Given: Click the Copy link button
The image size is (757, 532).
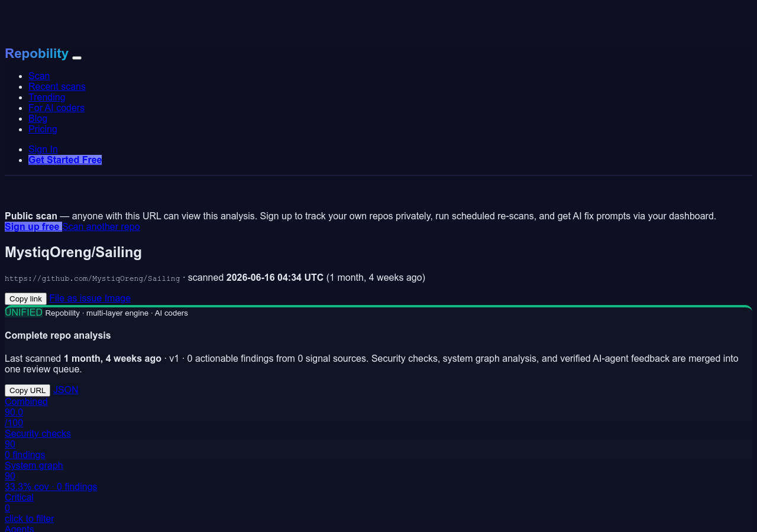Looking at the screenshot, I should click(x=25, y=299).
